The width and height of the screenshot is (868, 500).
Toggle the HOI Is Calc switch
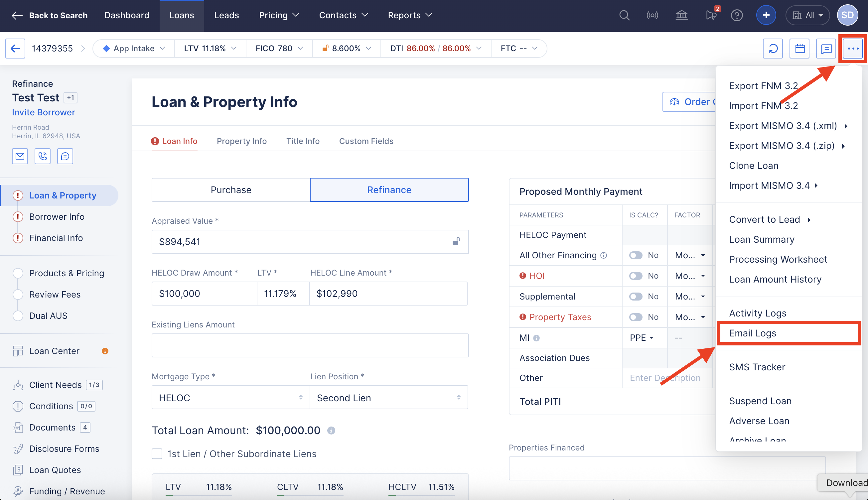pos(636,276)
